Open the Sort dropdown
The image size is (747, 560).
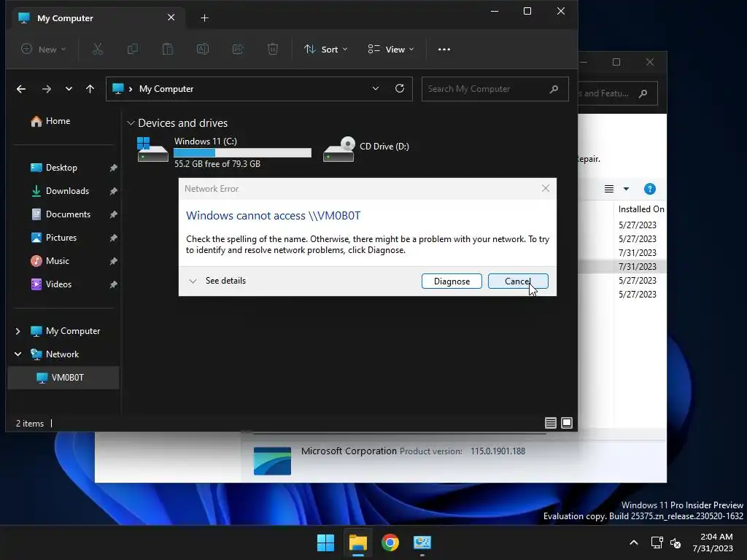(x=326, y=49)
